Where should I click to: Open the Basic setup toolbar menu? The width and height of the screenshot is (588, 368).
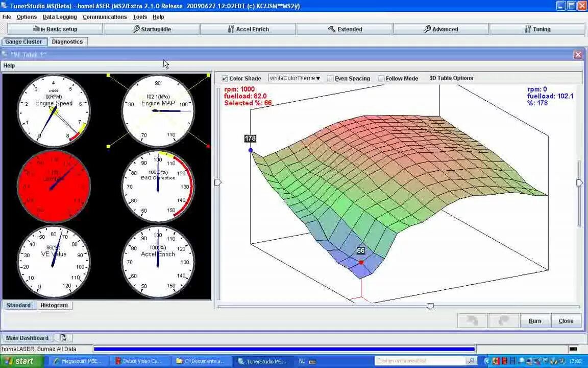click(x=55, y=29)
